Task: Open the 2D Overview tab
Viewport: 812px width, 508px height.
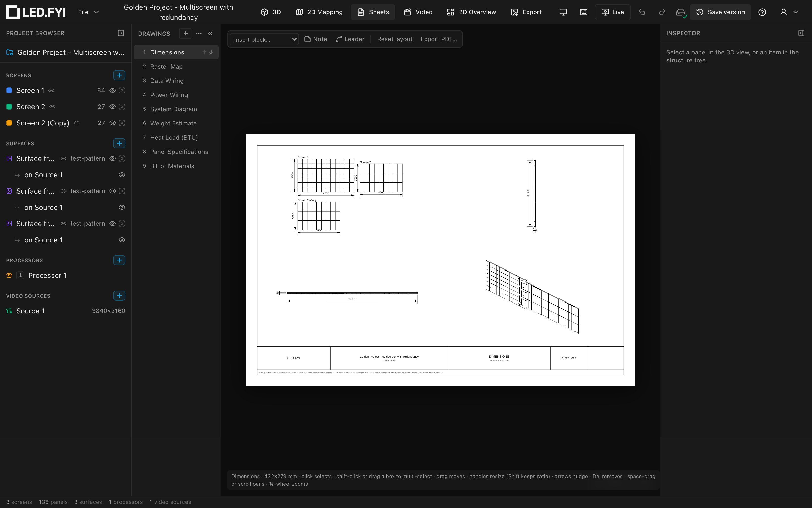Action: pos(471,12)
